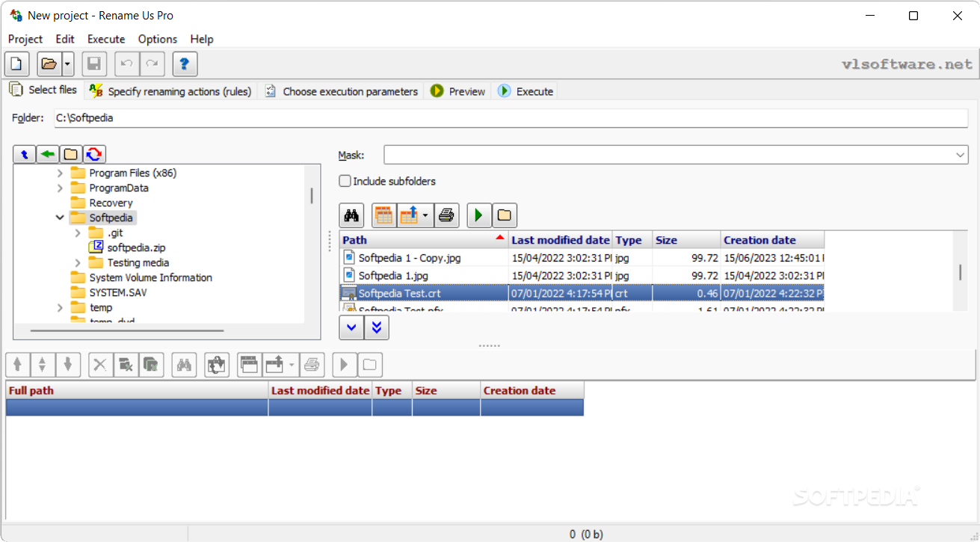Image resolution: width=980 pixels, height=542 pixels.
Task: Open the recent projects dropdown arrow beside the open icon
Action: 67,64
